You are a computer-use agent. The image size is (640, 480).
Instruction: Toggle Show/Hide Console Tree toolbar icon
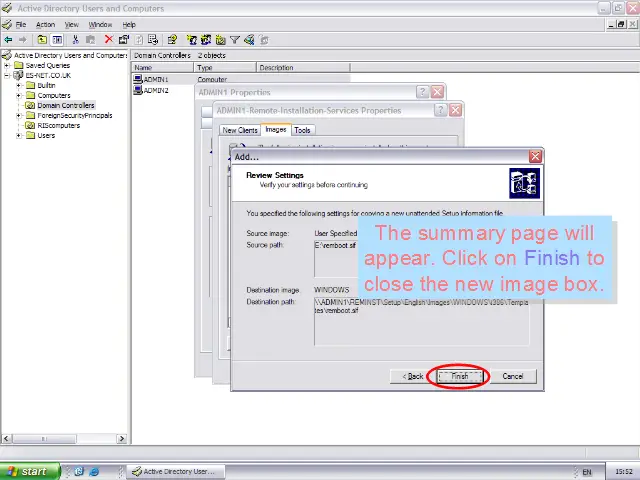click(x=57, y=40)
